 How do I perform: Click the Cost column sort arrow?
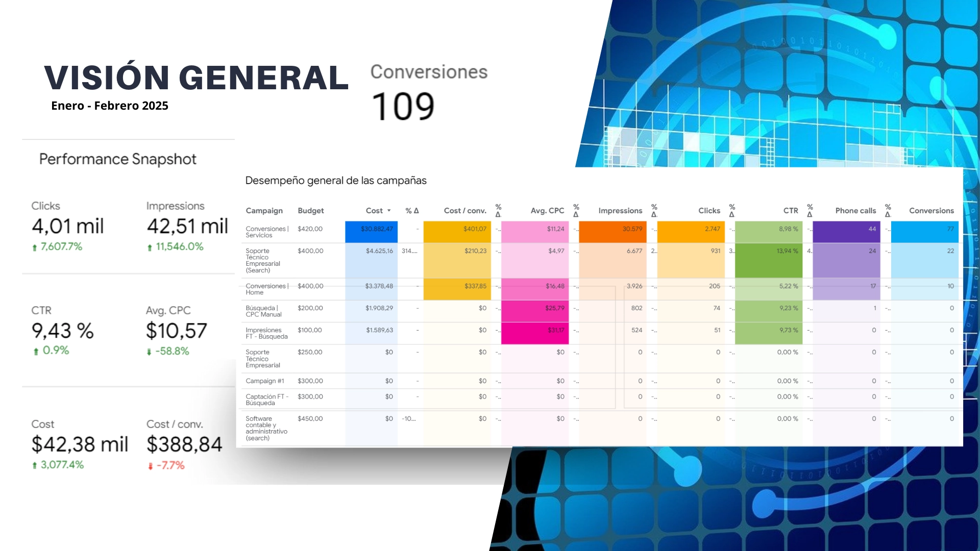tap(389, 211)
